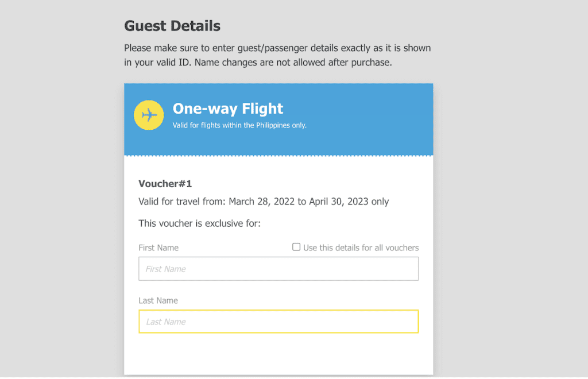Click the 'Voucher#1' heading
Image resolution: width=588 pixels, height=379 pixels.
coord(165,184)
